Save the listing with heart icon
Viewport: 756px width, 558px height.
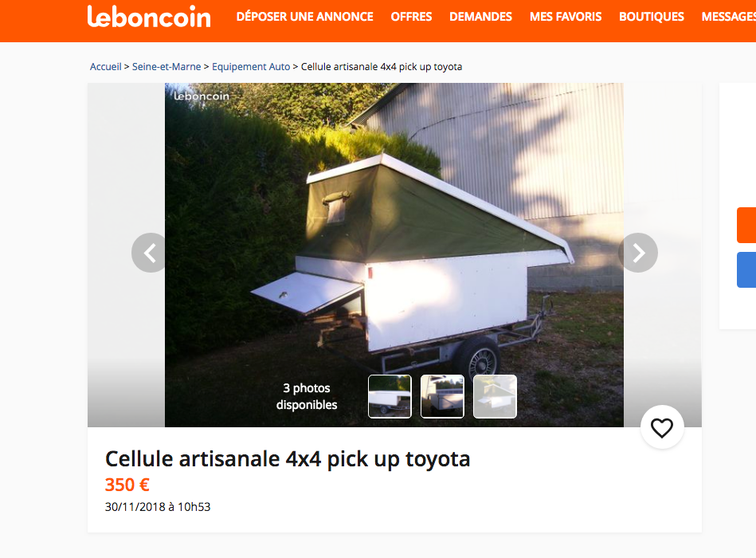tap(662, 427)
